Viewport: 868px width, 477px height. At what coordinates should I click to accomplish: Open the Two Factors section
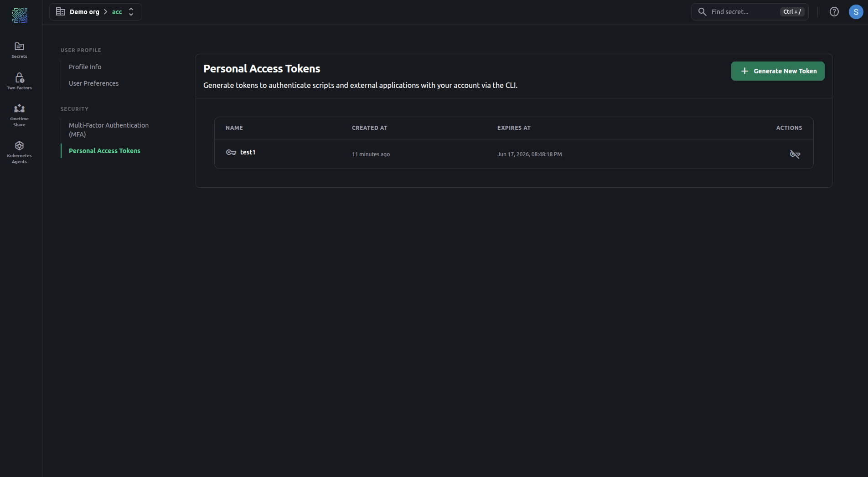tap(19, 82)
